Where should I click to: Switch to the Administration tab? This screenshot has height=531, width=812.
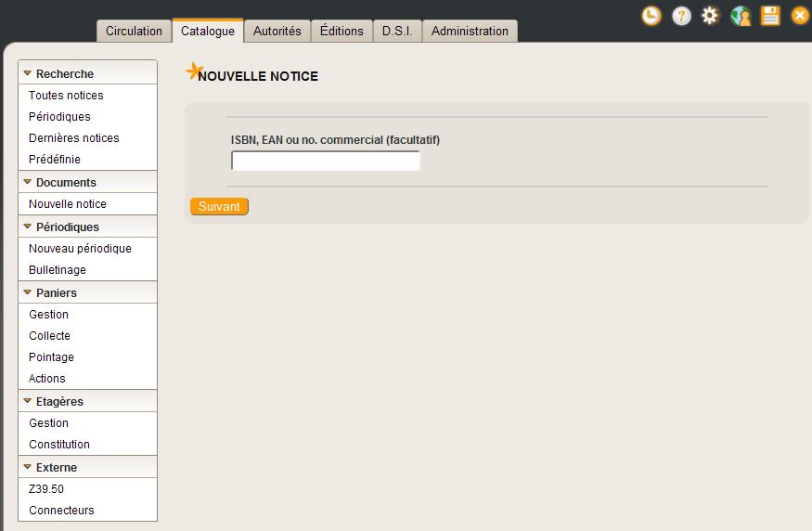coord(470,31)
